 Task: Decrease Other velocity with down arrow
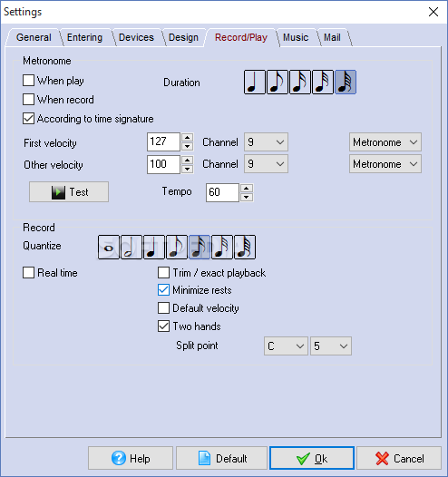[x=188, y=169]
